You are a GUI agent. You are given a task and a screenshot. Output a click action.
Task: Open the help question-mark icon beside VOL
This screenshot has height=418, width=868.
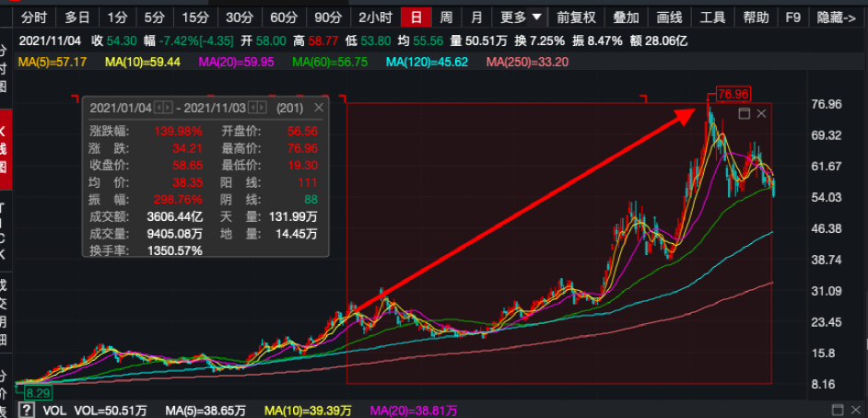[27, 411]
